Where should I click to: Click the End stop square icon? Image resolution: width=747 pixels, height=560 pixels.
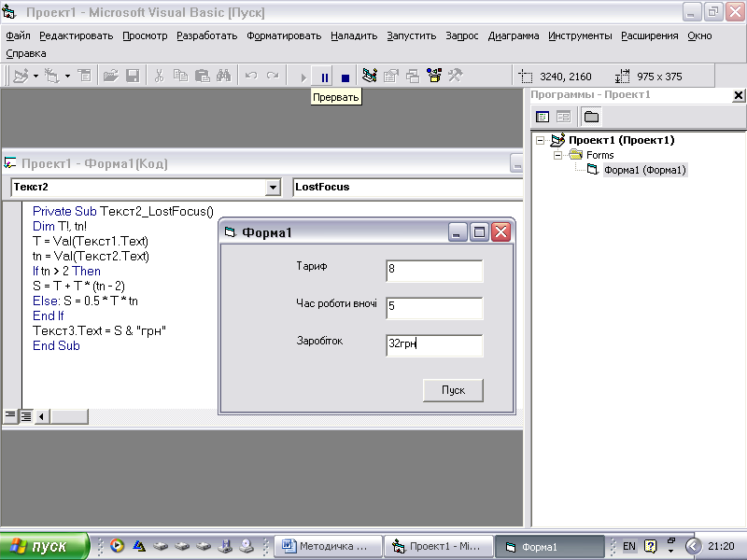[x=345, y=77]
